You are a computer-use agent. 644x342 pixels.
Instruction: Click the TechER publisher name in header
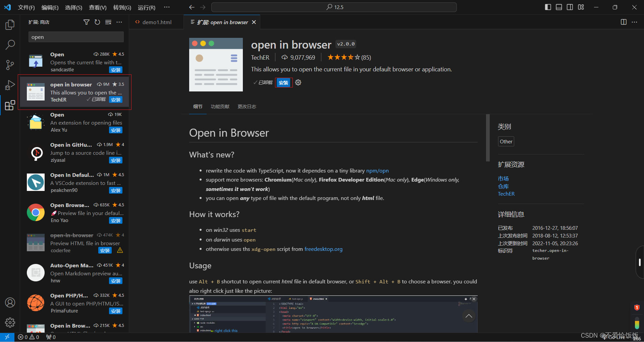(260, 57)
